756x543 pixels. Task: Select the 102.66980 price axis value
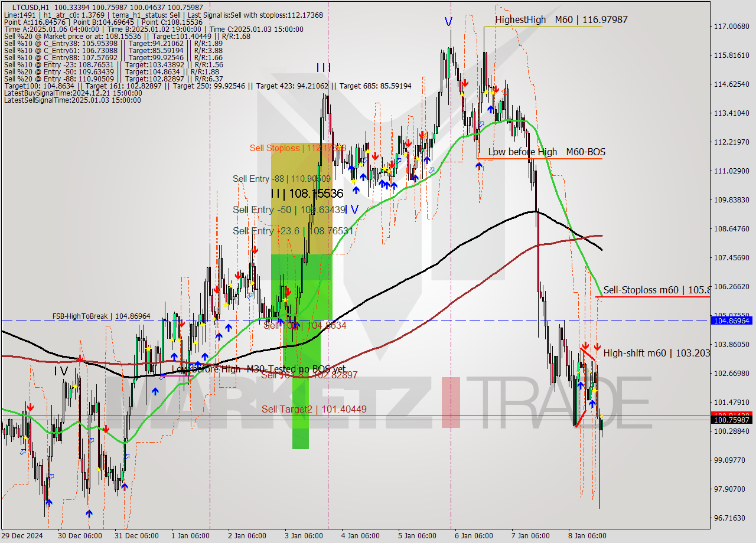coord(731,374)
